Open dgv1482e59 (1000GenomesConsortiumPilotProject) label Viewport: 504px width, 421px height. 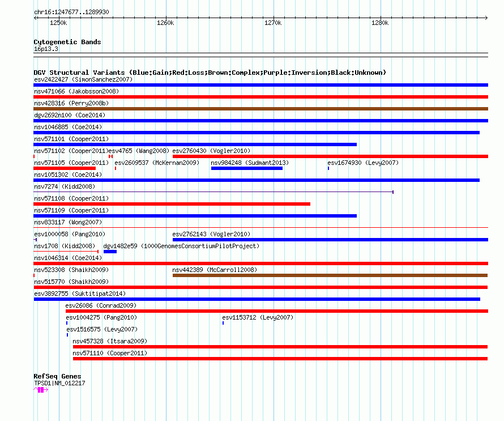(181, 246)
